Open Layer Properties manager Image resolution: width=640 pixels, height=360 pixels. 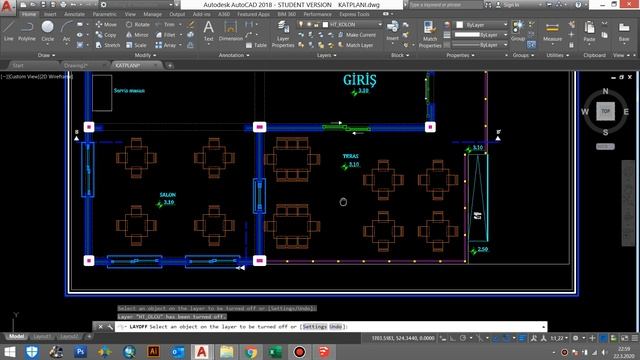[283, 35]
